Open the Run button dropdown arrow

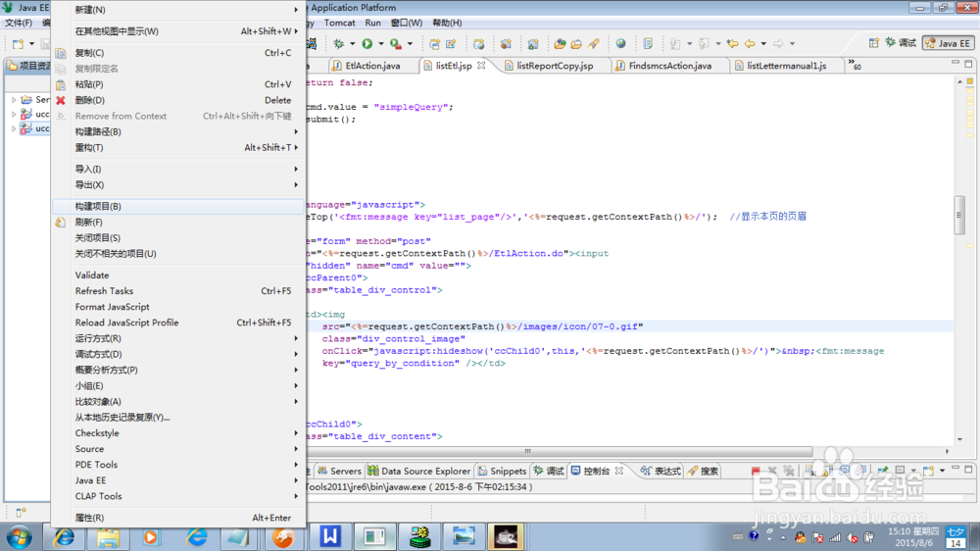[380, 44]
